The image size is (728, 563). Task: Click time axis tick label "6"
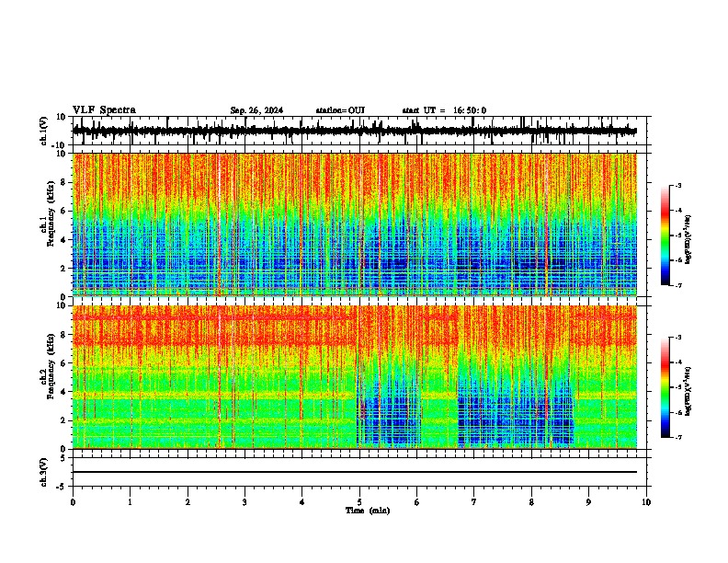click(x=417, y=502)
